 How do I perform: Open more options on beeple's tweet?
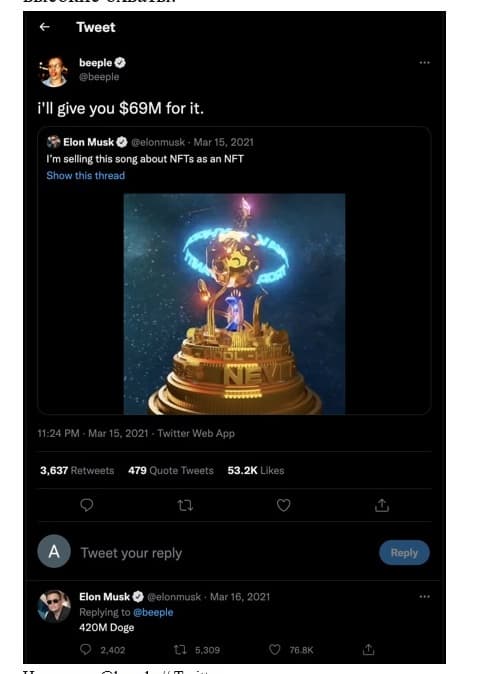pyautogui.click(x=425, y=63)
